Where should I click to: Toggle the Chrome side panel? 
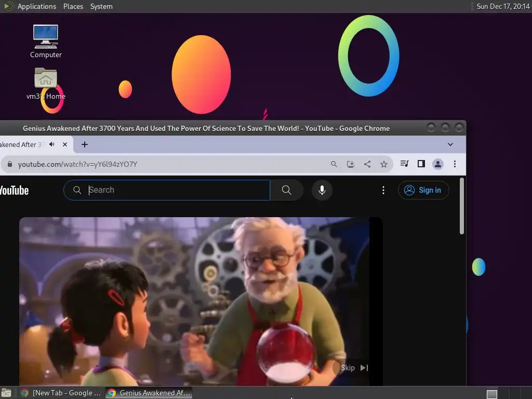point(421,164)
